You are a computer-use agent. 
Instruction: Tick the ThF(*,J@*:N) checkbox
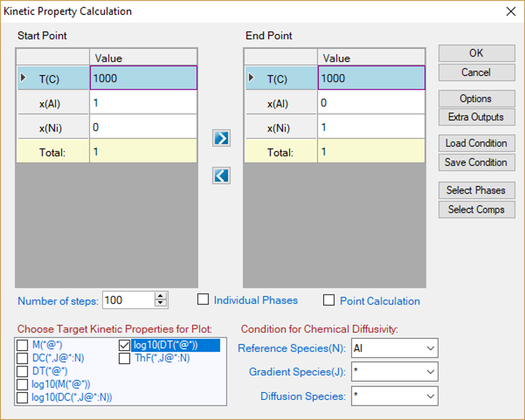point(124,358)
